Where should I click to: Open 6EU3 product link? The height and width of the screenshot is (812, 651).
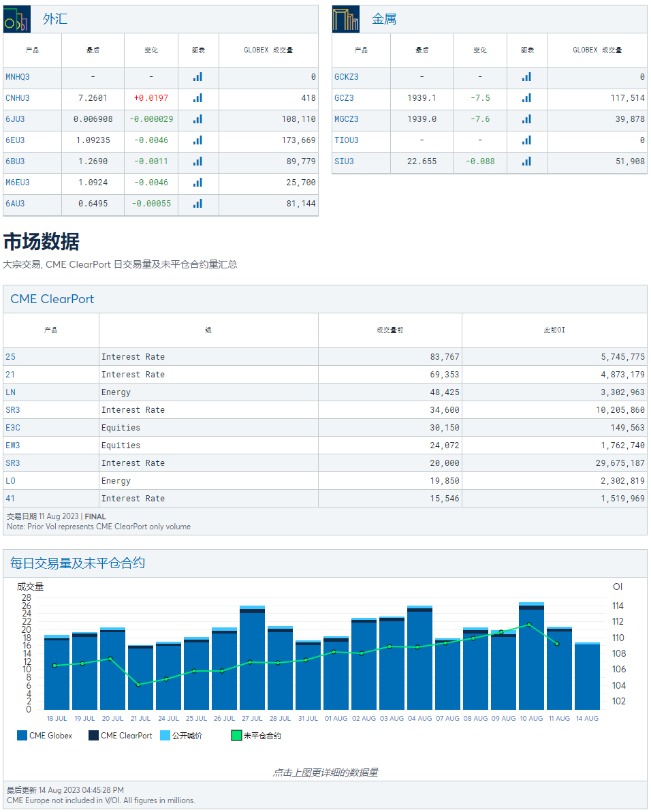[15, 140]
